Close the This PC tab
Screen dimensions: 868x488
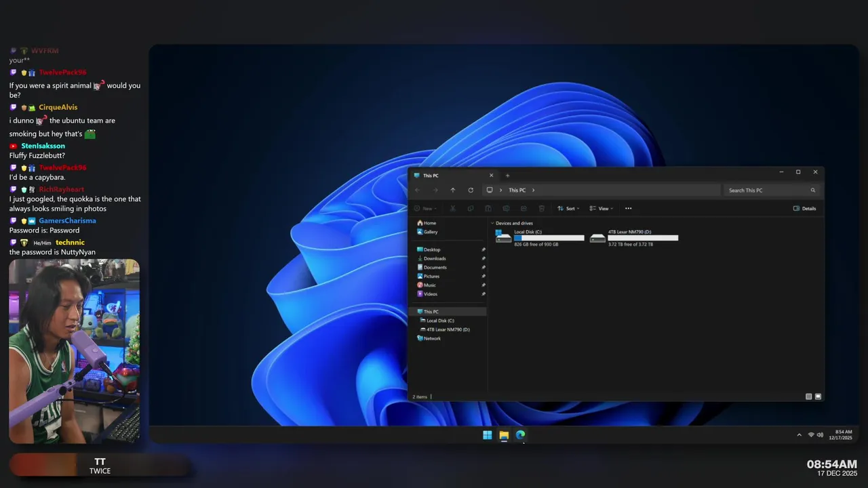pos(491,176)
